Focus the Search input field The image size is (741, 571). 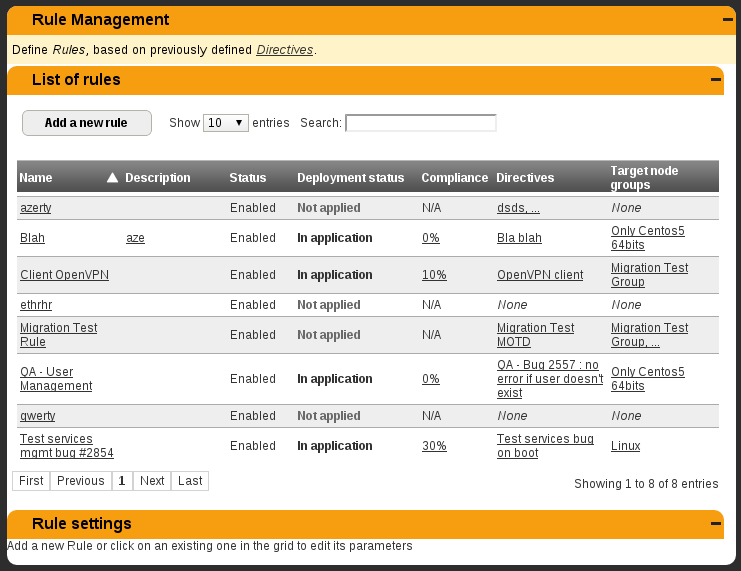click(x=421, y=123)
